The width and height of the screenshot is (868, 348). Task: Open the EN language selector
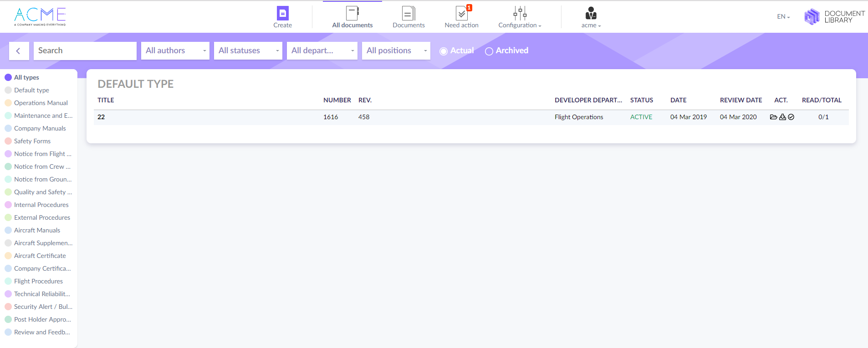[783, 17]
